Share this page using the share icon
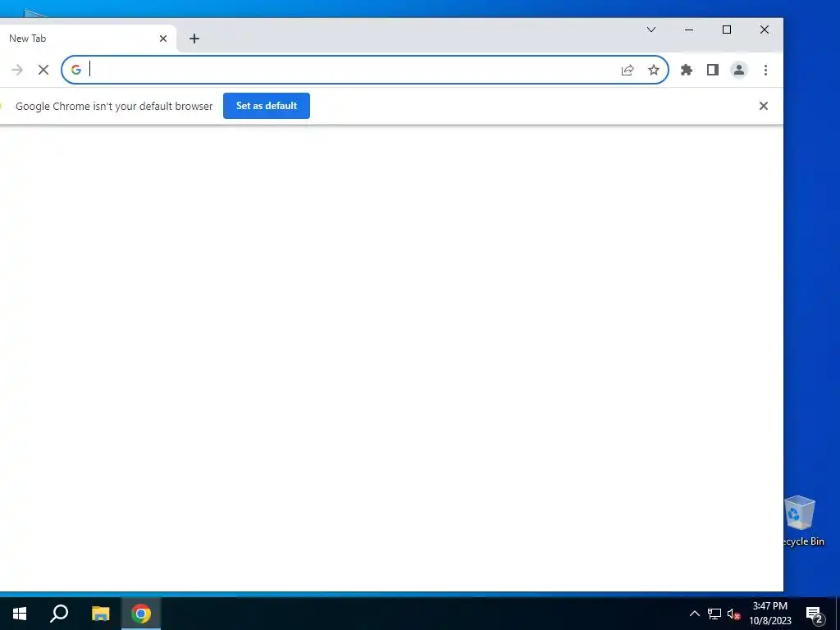This screenshot has width=840, height=630. [x=628, y=70]
